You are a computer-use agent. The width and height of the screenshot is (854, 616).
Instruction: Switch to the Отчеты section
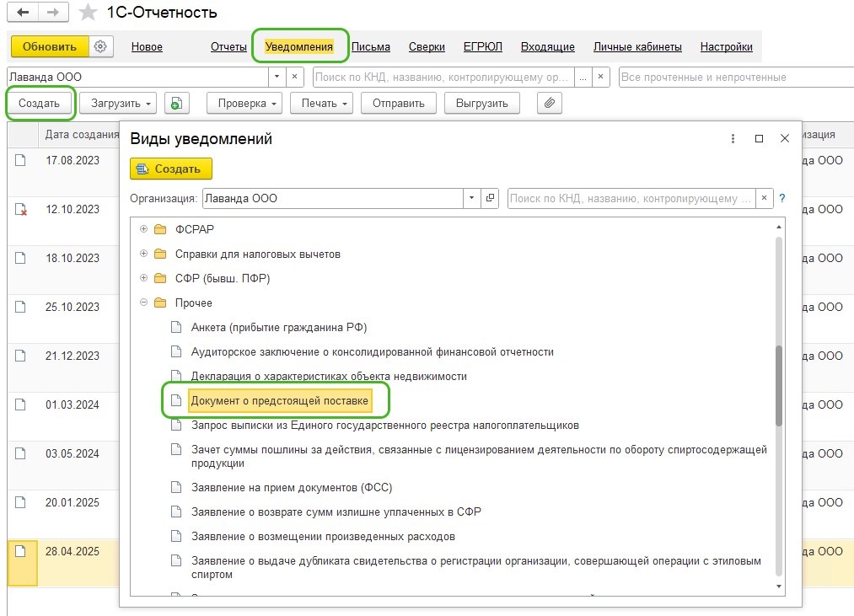pyautogui.click(x=228, y=47)
